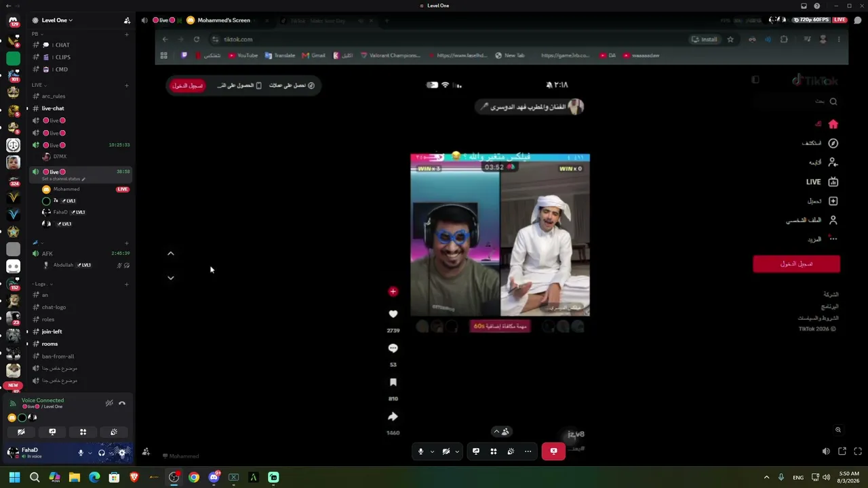Open the live-chat channel
This screenshot has height=488, width=868.
(x=80, y=108)
